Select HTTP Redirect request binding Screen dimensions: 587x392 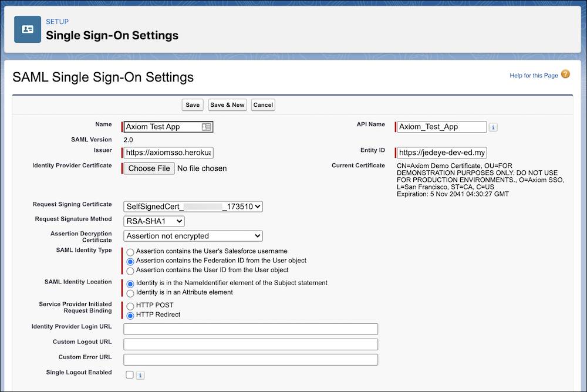(130, 316)
